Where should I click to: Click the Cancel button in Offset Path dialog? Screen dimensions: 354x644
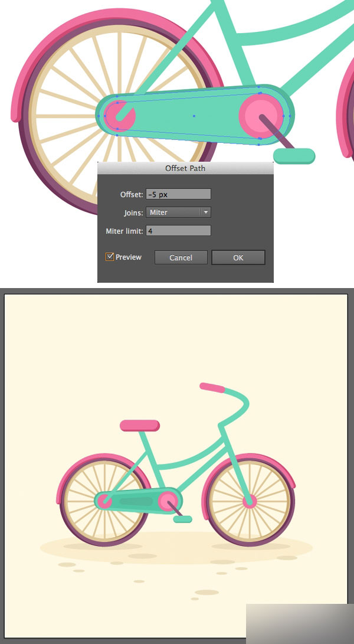[x=181, y=257]
